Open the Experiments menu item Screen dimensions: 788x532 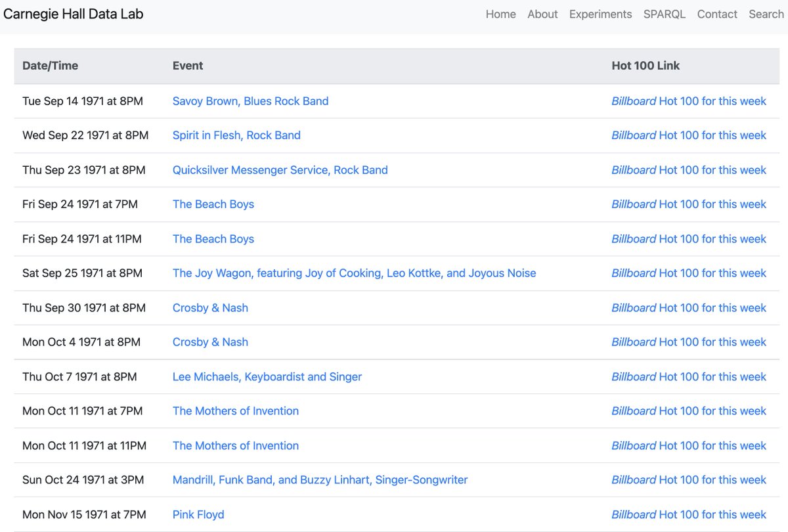click(x=600, y=14)
